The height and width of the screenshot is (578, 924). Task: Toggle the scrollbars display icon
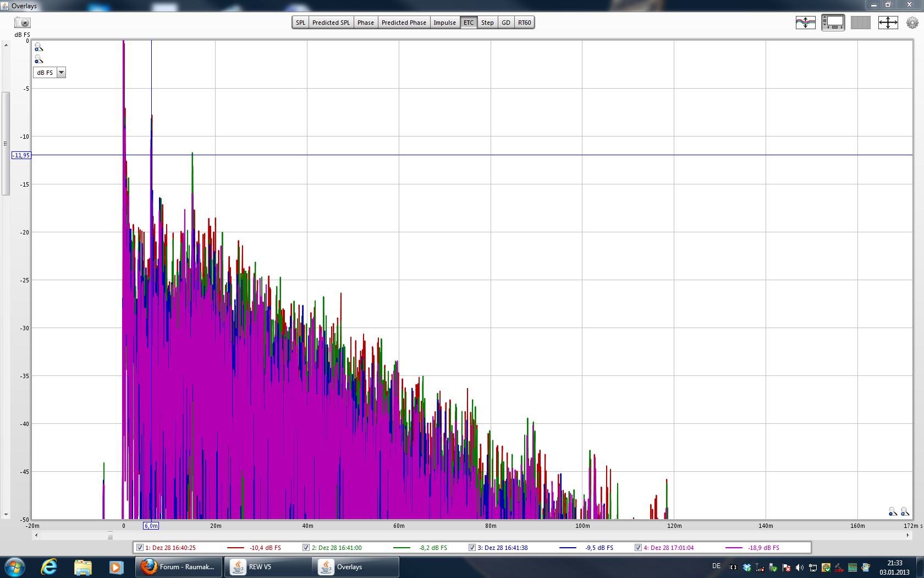pos(833,23)
